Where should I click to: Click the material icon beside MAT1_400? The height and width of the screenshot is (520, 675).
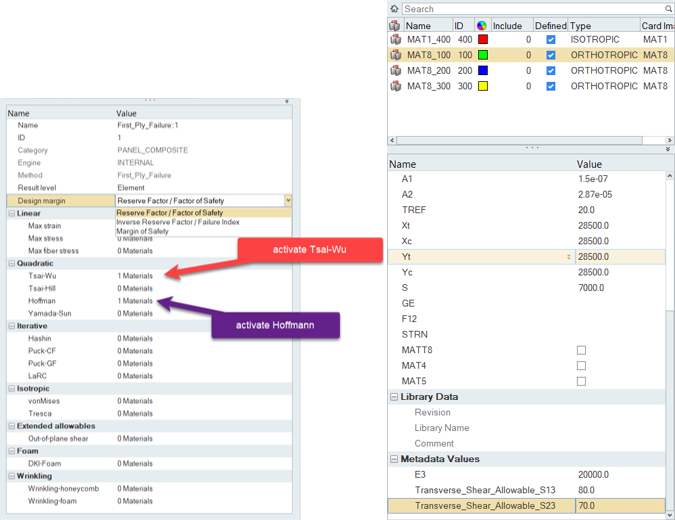tap(395, 40)
